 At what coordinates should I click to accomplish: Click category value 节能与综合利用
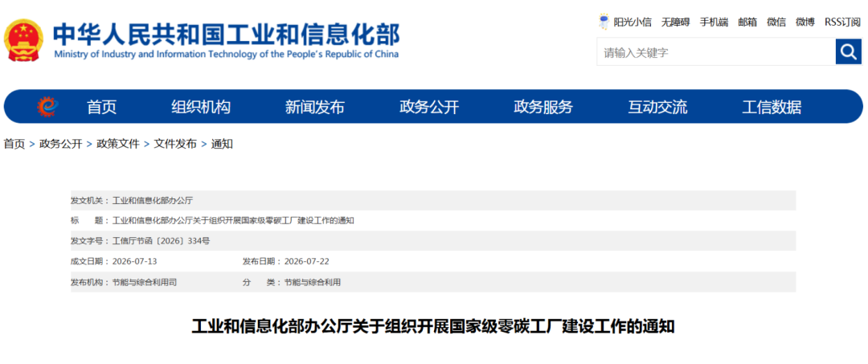pyautogui.click(x=312, y=282)
